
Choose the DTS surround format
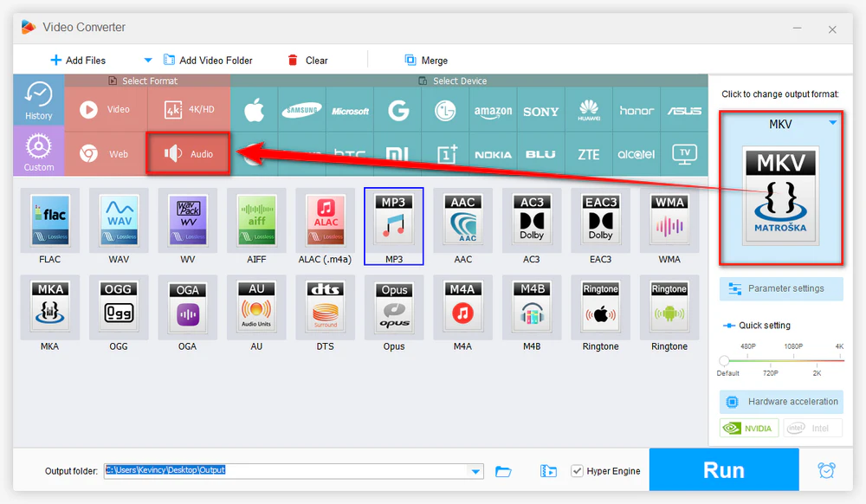tap(326, 307)
